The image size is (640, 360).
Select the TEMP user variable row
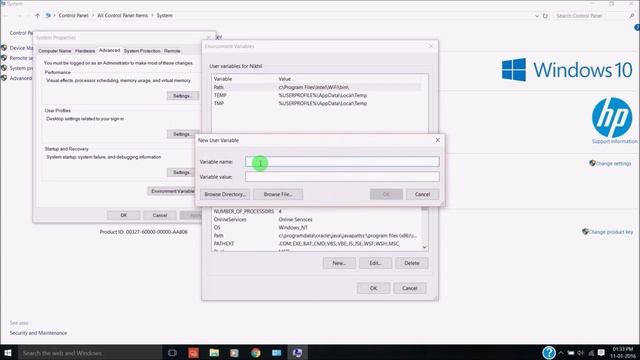pyautogui.click(x=317, y=95)
